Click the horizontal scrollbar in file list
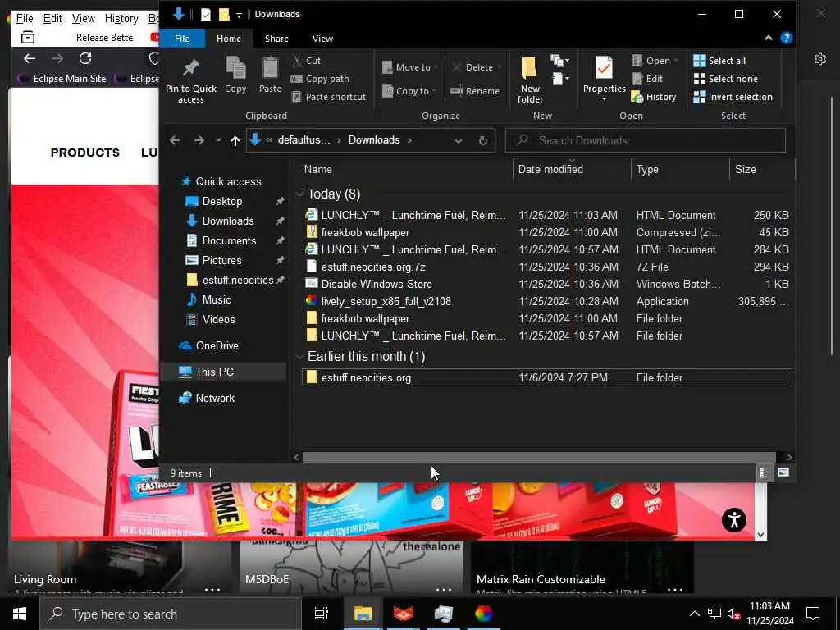840x630 pixels. pos(539,458)
